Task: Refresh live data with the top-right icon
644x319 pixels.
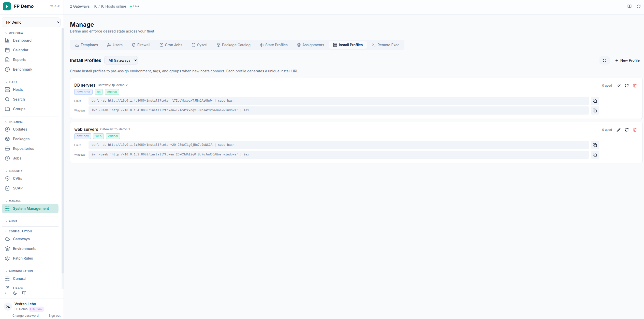Action: [639, 6]
